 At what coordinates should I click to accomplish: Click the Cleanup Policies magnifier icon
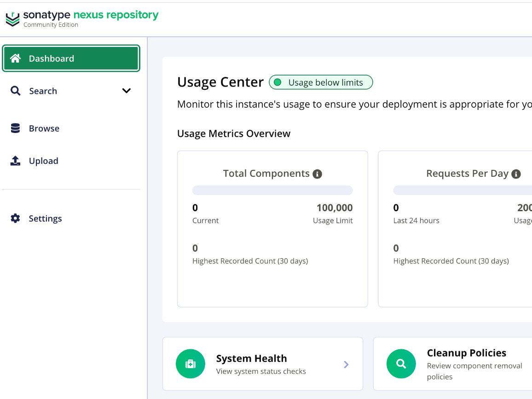pos(401,364)
